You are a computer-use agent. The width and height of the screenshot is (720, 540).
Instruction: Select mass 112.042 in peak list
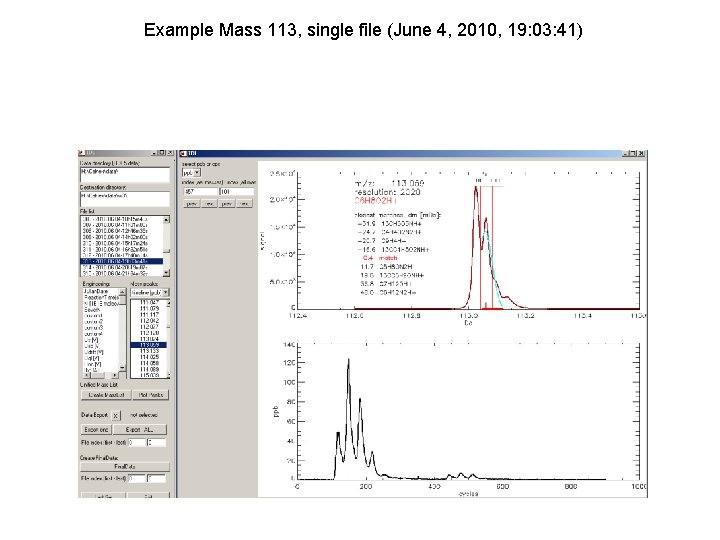pos(149,321)
